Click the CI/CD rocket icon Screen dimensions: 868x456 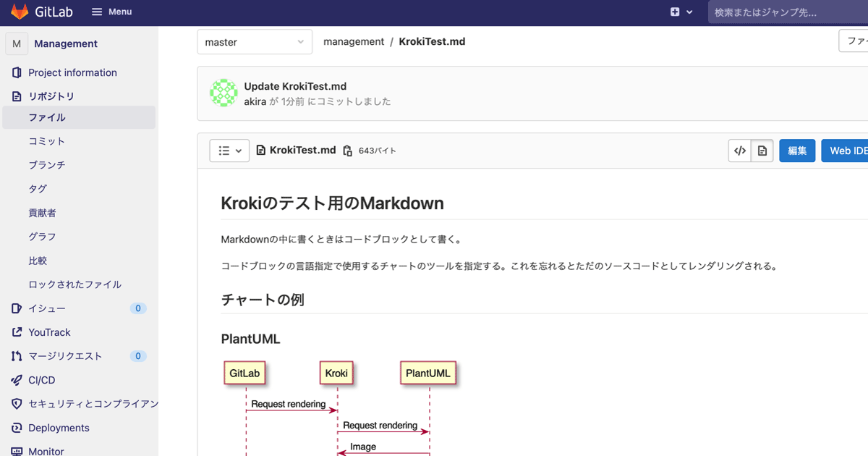[17, 380]
